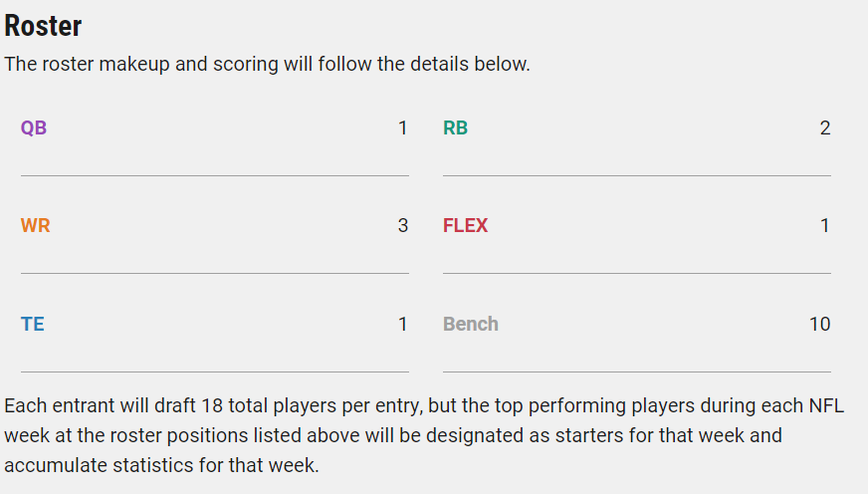Click the divider line under FLEX row

pos(637,273)
